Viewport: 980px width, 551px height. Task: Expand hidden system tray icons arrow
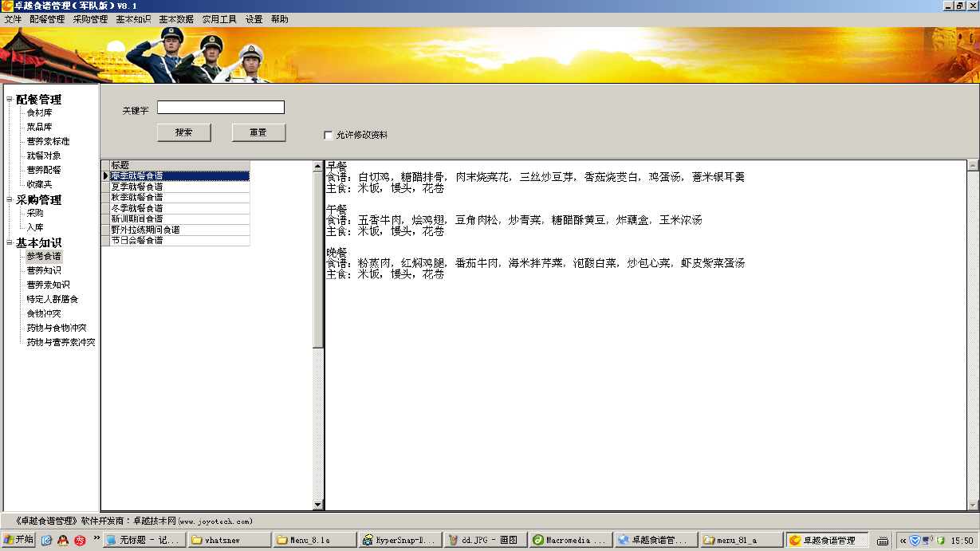click(x=903, y=540)
